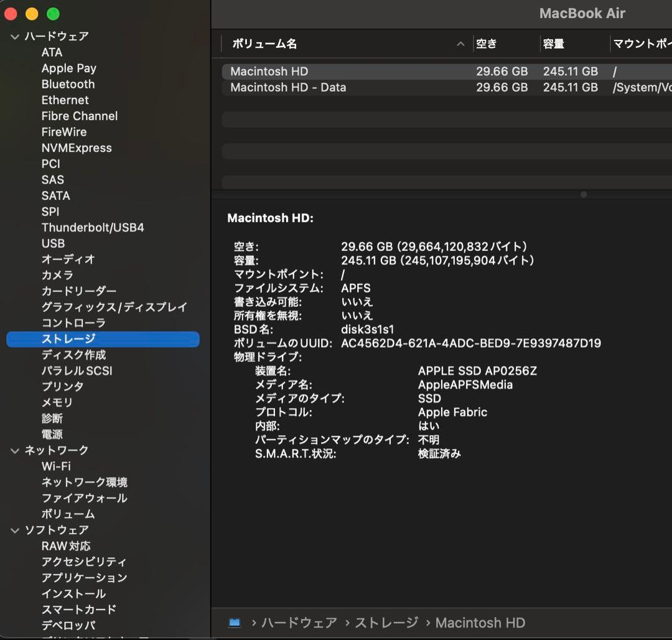This screenshot has height=640, width=672.
Task: Select 電源 in the sidebar
Action: 52,434
